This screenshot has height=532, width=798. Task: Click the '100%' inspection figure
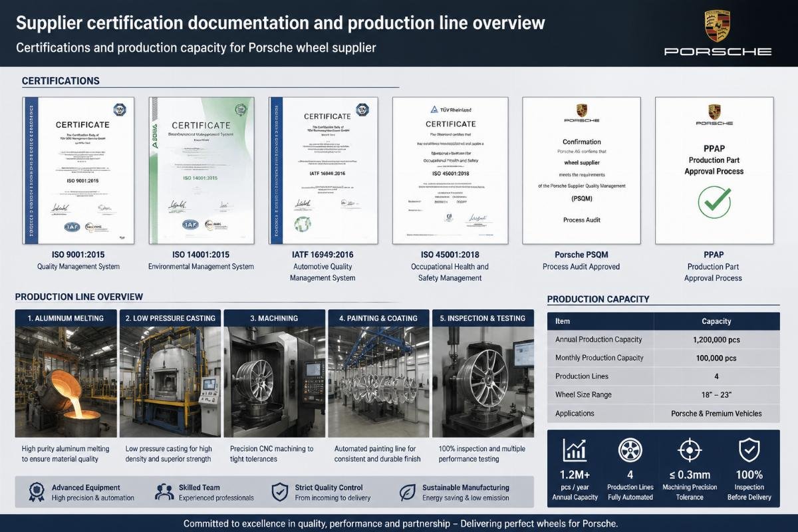749,475
